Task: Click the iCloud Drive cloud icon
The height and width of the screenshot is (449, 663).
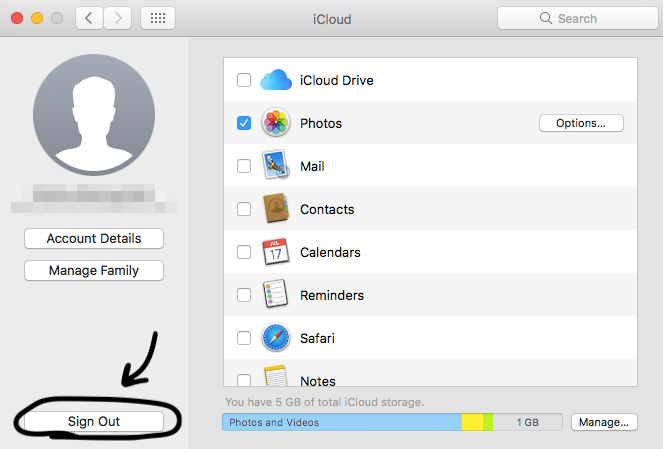Action: tap(276, 80)
